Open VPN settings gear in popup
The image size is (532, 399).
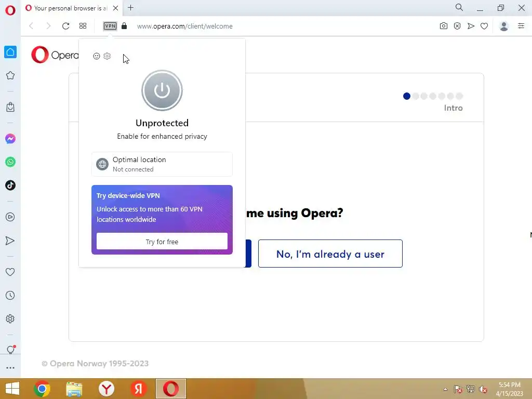[107, 56]
